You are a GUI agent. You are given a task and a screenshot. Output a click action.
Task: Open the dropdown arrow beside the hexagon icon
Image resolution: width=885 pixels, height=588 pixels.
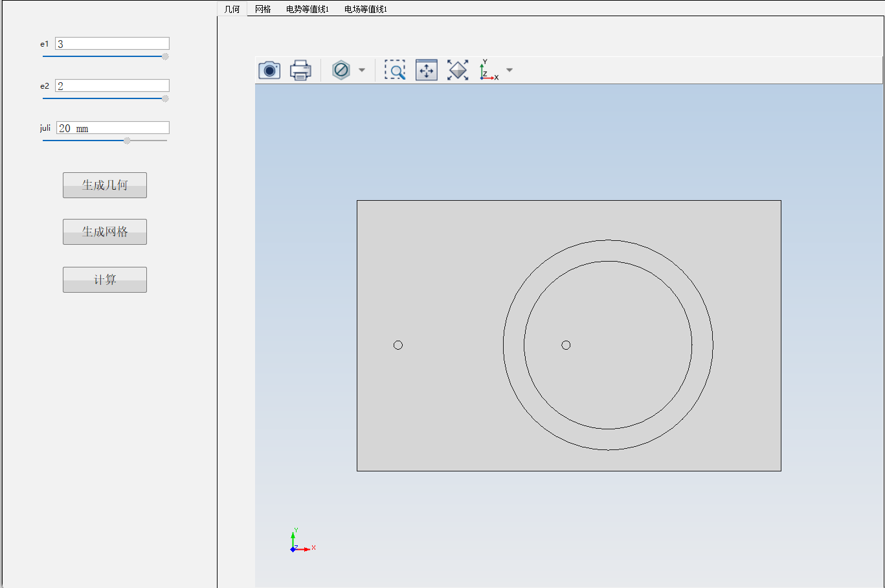(362, 70)
